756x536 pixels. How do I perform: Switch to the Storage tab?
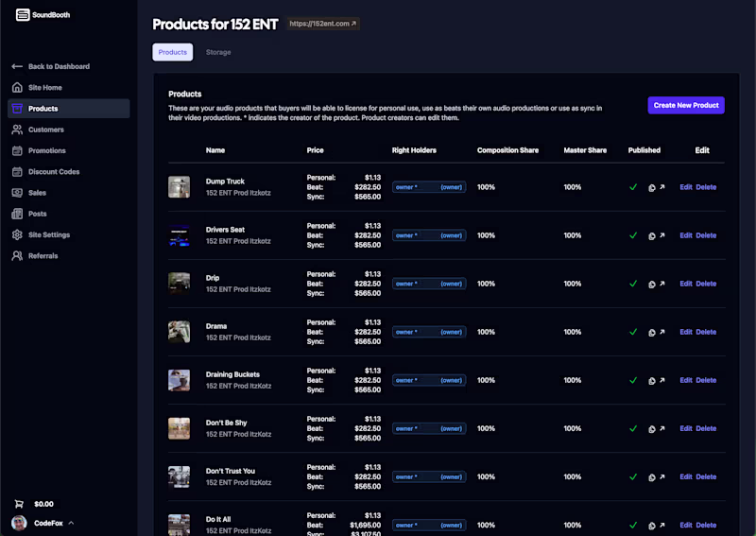coord(218,52)
